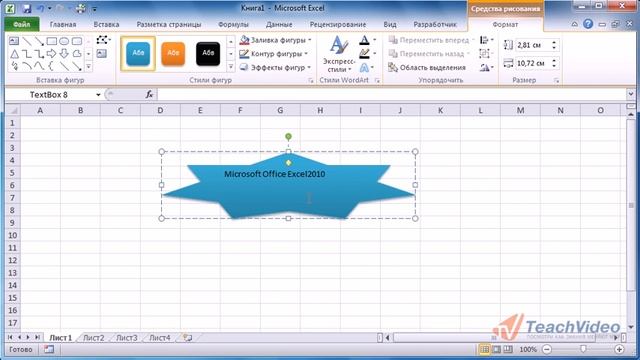The image size is (640, 360).
Task: Expand the shape styles gallery
Action: coord(231,66)
